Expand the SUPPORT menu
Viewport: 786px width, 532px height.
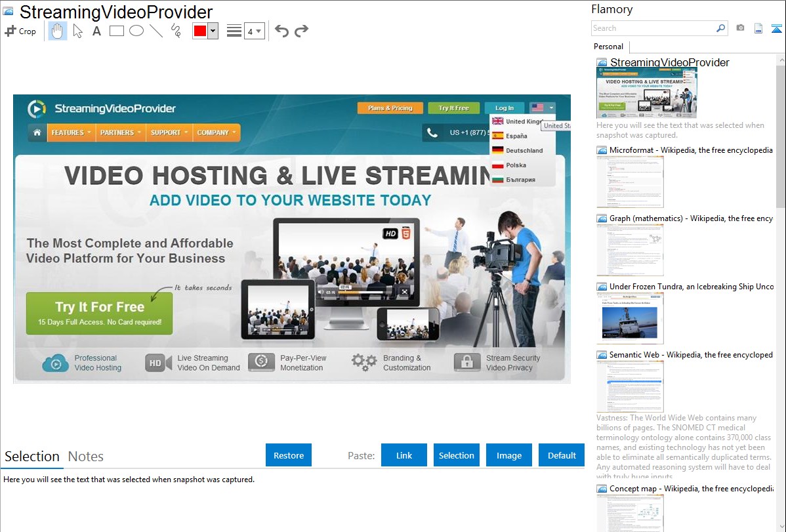169,133
